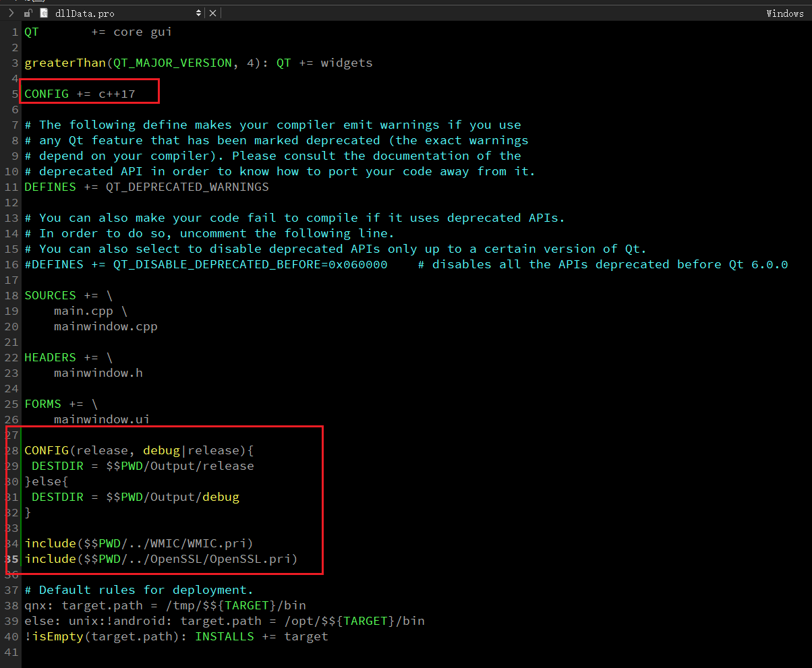Toggle the file write-lock padlock icon
Image resolution: width=812 pixels, height=668 pixels.
coord(28,13)
